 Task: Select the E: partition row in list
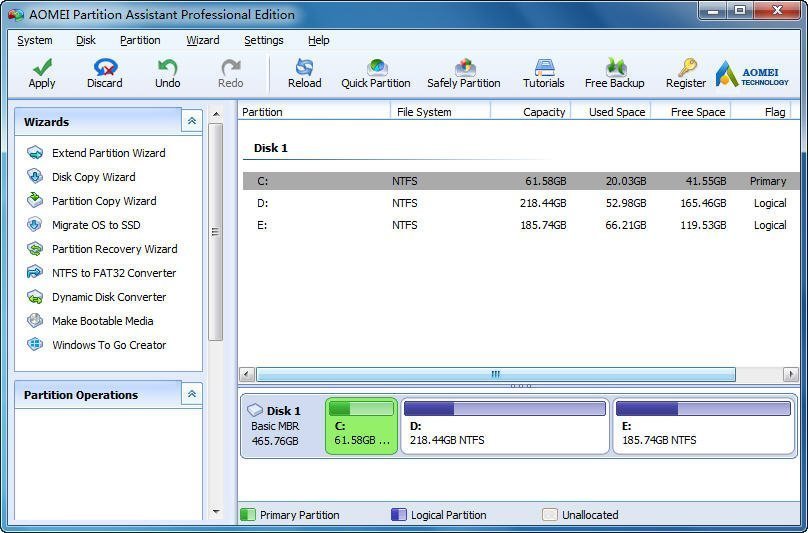(521, 225)
